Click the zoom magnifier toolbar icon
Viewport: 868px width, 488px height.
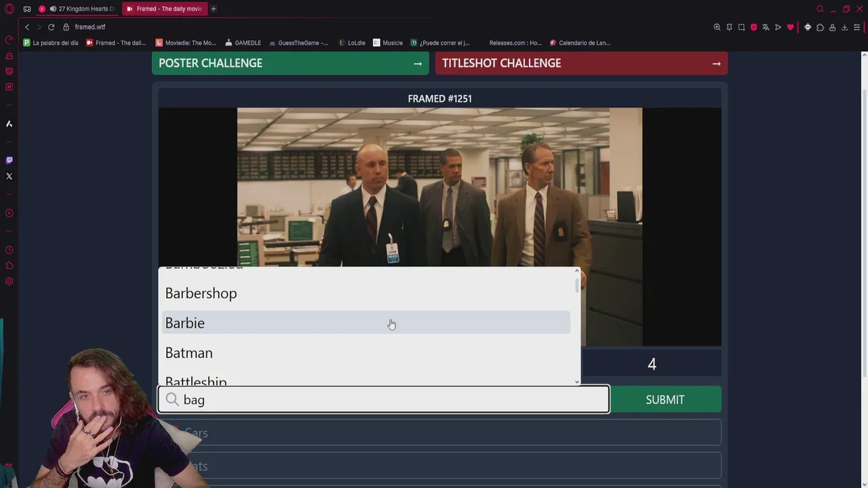[717, 27]
